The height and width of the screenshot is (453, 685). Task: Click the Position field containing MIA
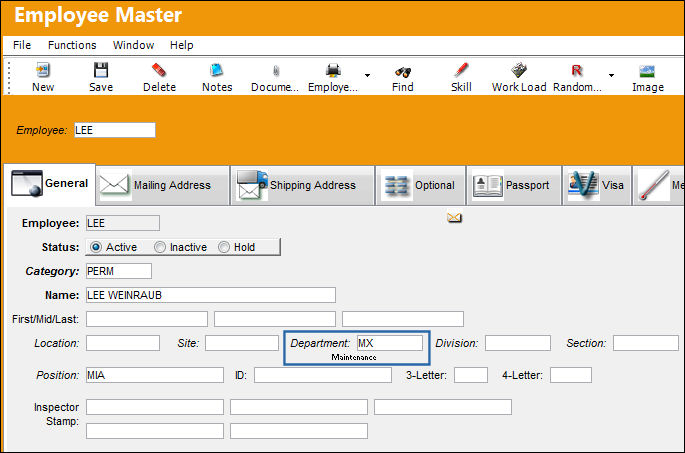point(155,375)
